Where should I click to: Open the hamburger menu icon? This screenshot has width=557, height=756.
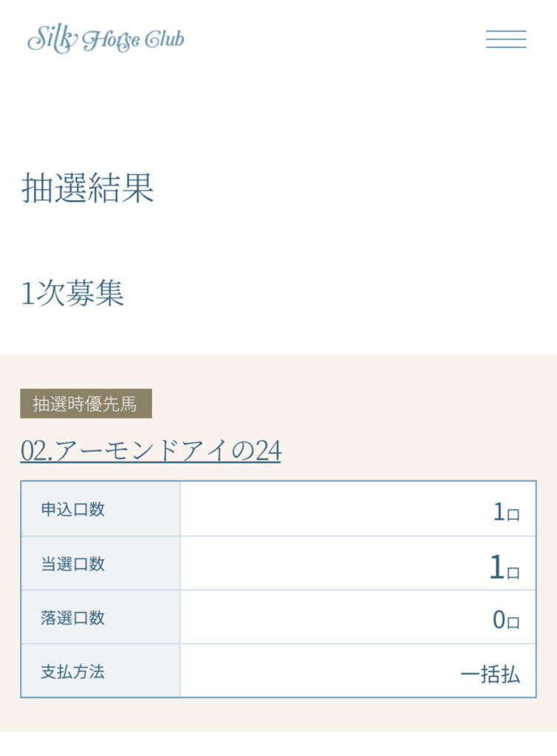point(506,39)
